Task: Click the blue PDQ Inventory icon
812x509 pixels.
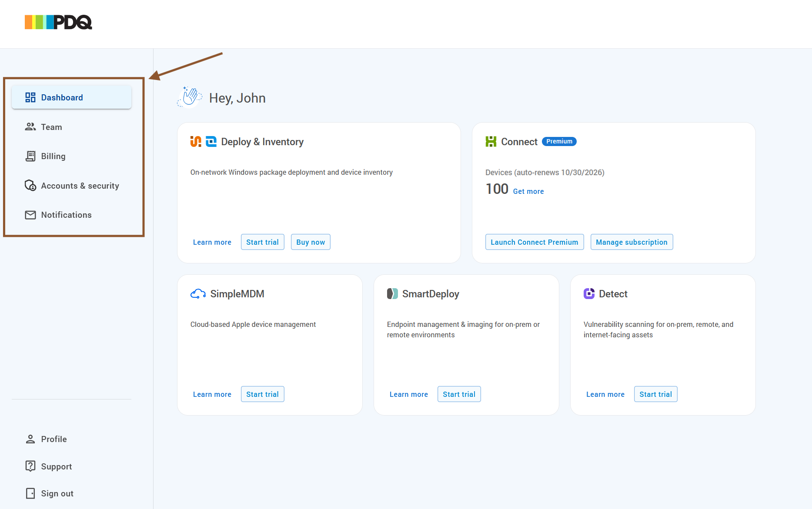Action: coord(211,142)
